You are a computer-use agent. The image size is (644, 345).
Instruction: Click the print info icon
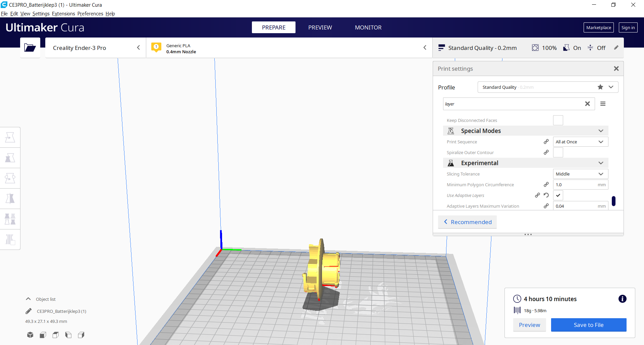coord(622,299)
